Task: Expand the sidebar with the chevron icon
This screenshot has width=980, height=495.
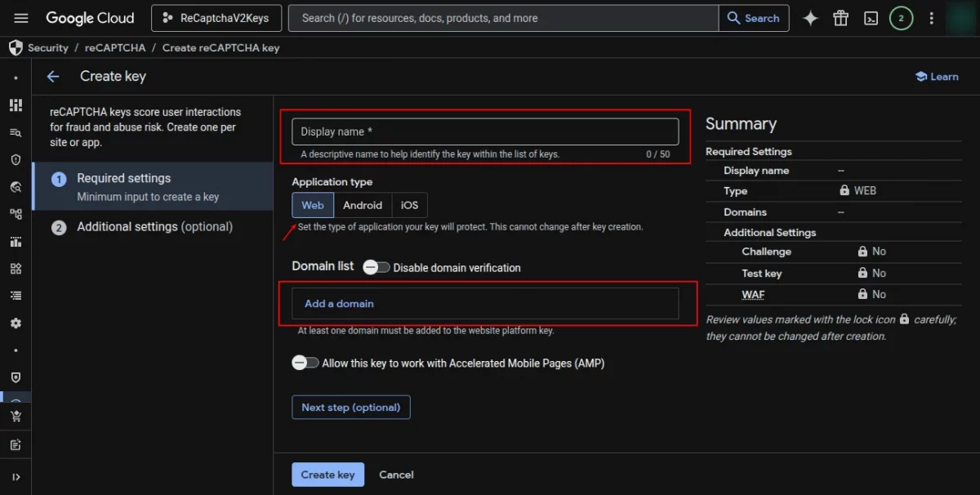Action: pos(16,477)
